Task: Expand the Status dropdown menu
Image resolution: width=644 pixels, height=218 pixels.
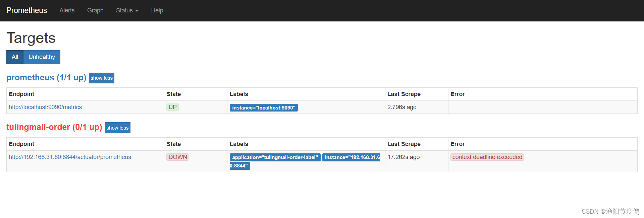Action: [127, 10]
